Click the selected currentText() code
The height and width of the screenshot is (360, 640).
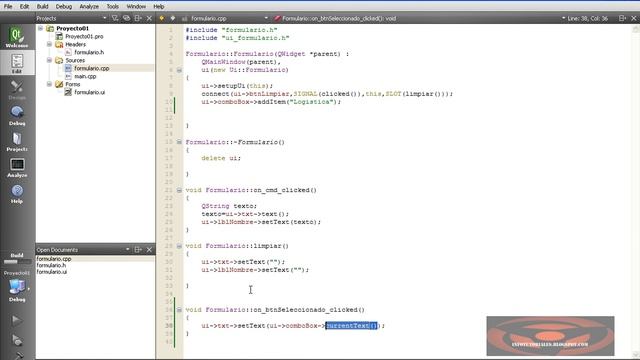[x=351, y=326]
